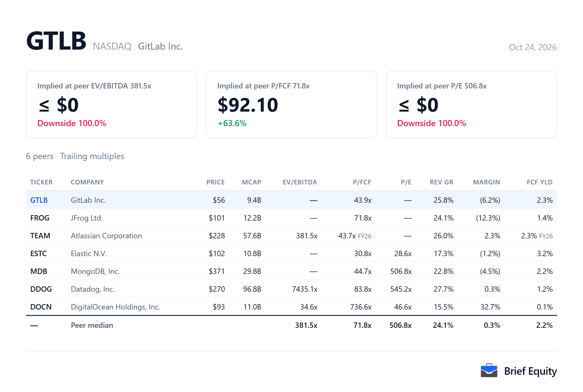
Task: Click the P/E column header
Action: tap(406, 182)
